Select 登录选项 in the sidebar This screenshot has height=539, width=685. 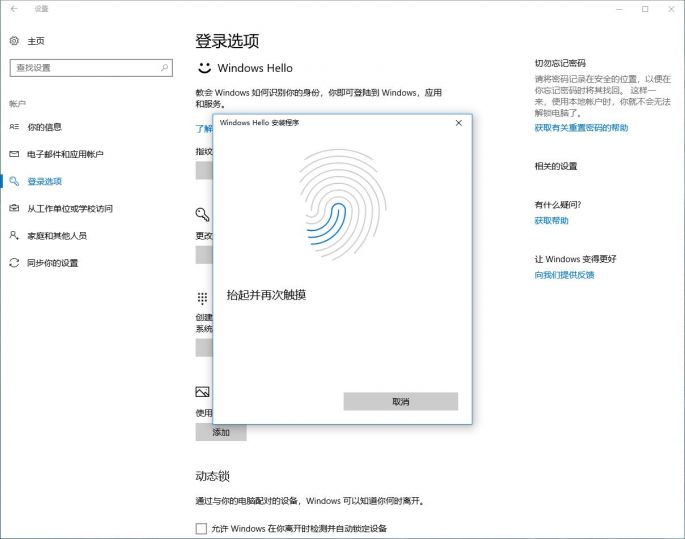point(45,181)
